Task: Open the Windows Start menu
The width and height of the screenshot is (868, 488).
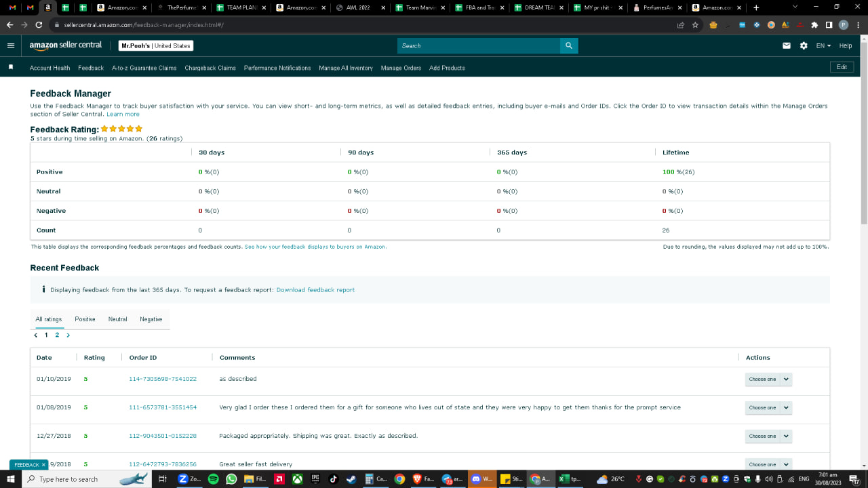Action: click(10, 479)
